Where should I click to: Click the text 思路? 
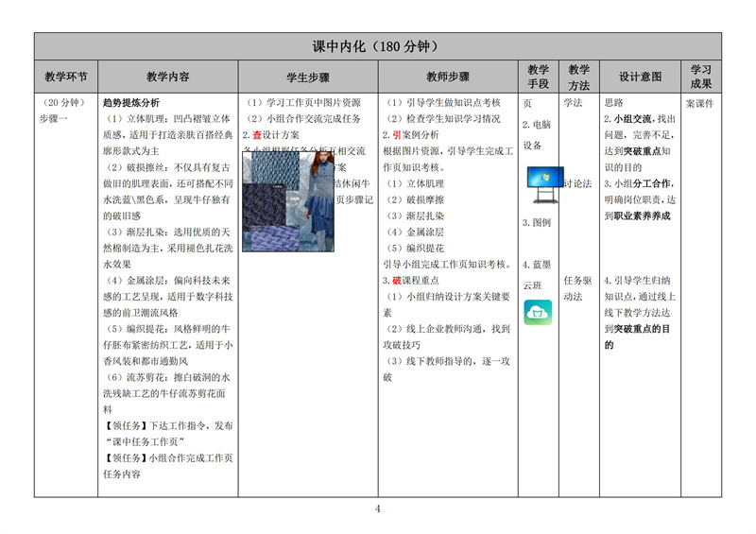point(613,102)
